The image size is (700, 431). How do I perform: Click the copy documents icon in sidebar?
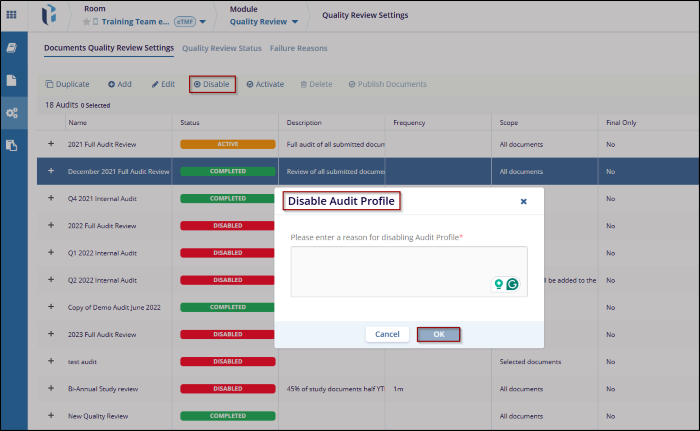click(x=12, y=146)
